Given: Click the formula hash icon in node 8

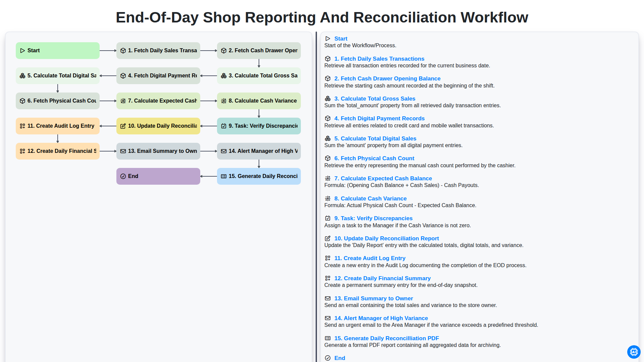Looking at the screenshot, I should click(x=224, y=101).
